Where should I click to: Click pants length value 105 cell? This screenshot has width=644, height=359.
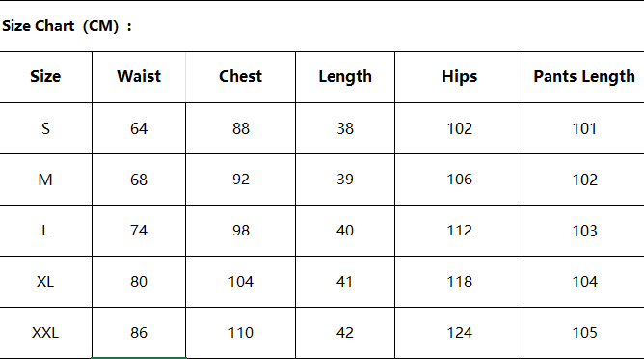coord(583,333)
